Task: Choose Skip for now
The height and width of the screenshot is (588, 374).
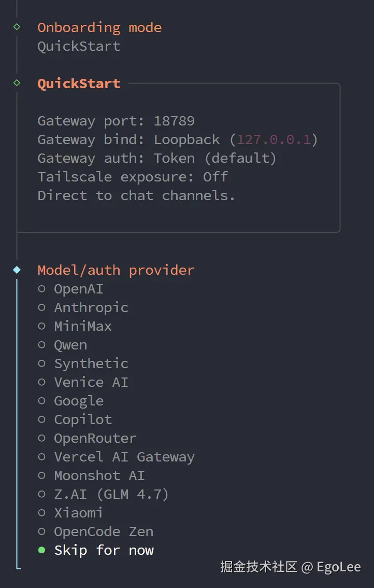Action: click(104, 550)
